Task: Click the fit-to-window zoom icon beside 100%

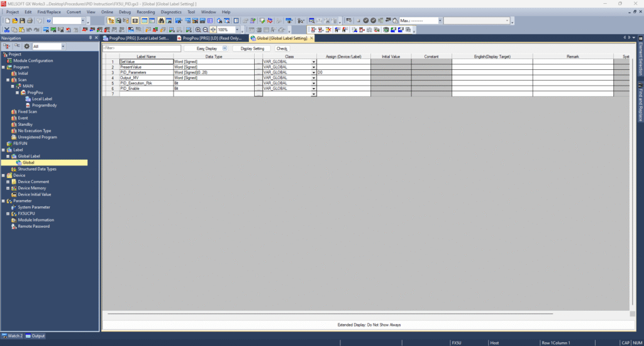Action: point(213,30)
